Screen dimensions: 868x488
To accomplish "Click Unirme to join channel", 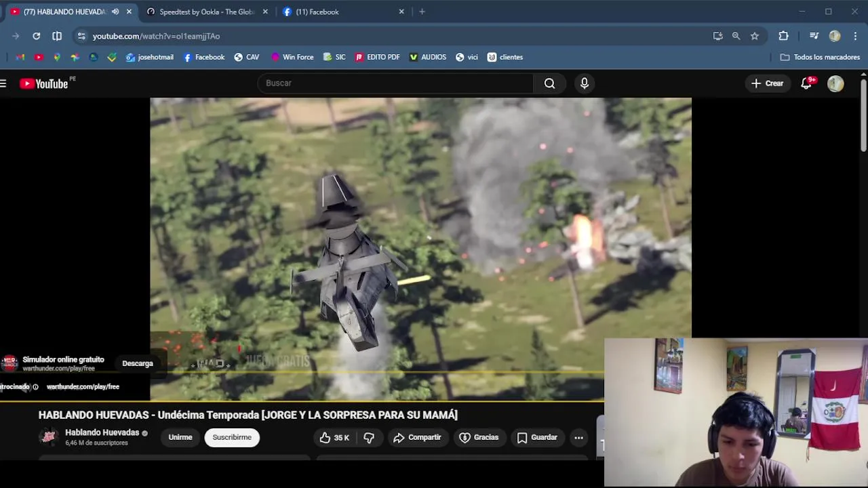I will point(180,438).
